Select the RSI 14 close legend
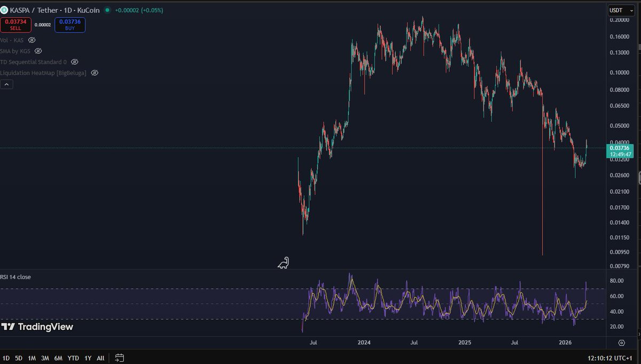641x364 pixels. 15,277
